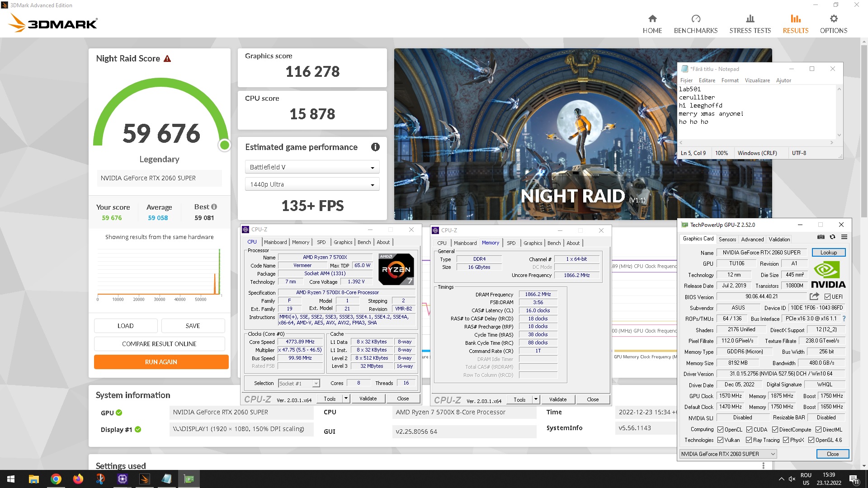
Task: Open the 1440p Ultra resolution dropdown
Action: [312, 184]
